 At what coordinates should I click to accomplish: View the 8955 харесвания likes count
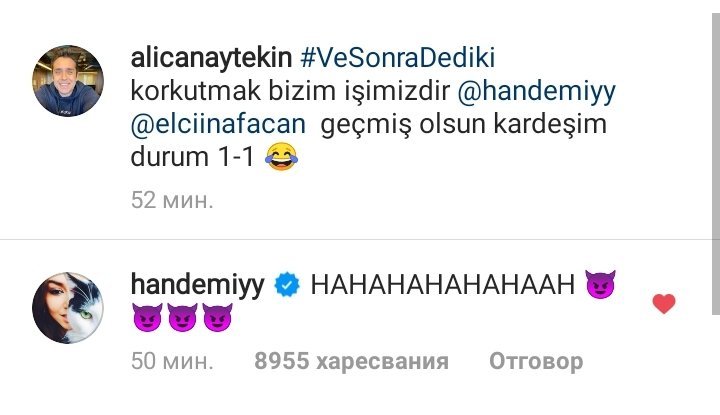coord(352,361)
